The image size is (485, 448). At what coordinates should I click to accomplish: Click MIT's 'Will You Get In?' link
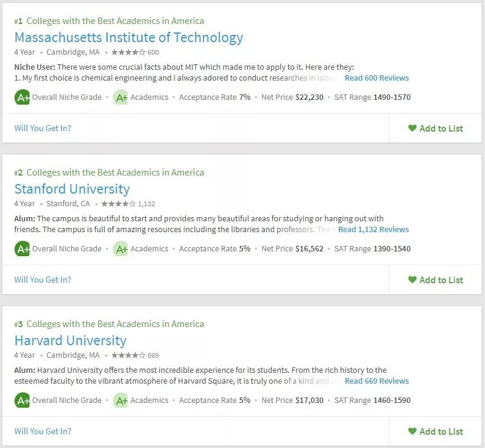point(43,128)
